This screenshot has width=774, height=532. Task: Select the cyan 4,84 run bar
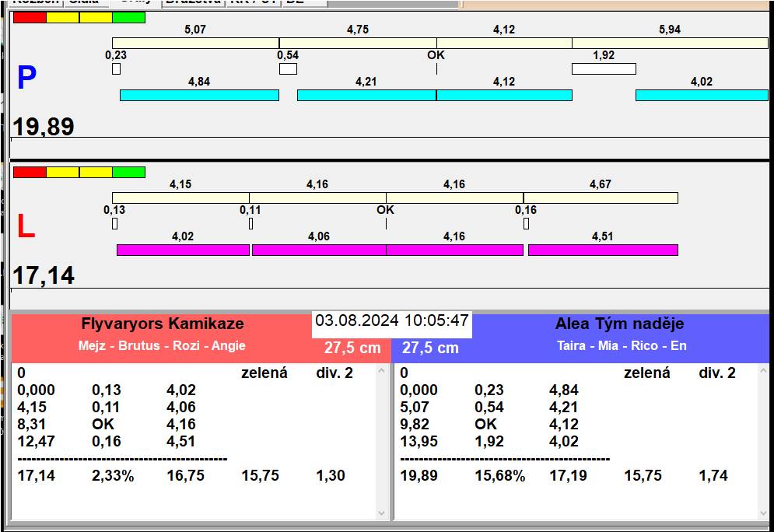coord(199,95)
